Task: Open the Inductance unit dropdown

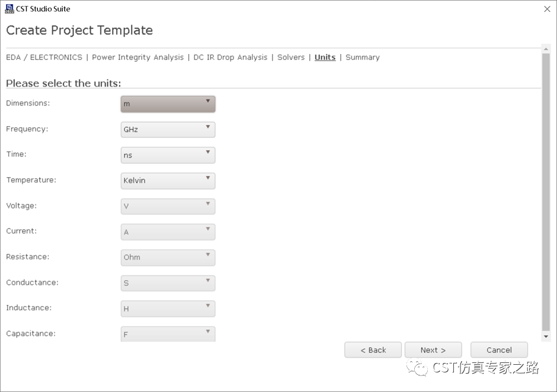Action: [x=168, y=309]
